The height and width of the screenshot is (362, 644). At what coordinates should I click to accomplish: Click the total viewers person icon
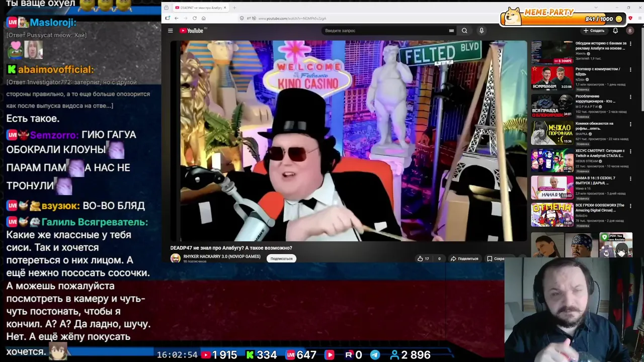(394, 355)
